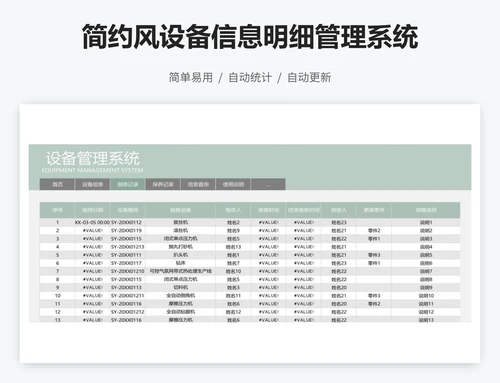The height and width of the screenshot is (383, 500).
Task: Click fault description 说明4
Action: click(426, 247)
